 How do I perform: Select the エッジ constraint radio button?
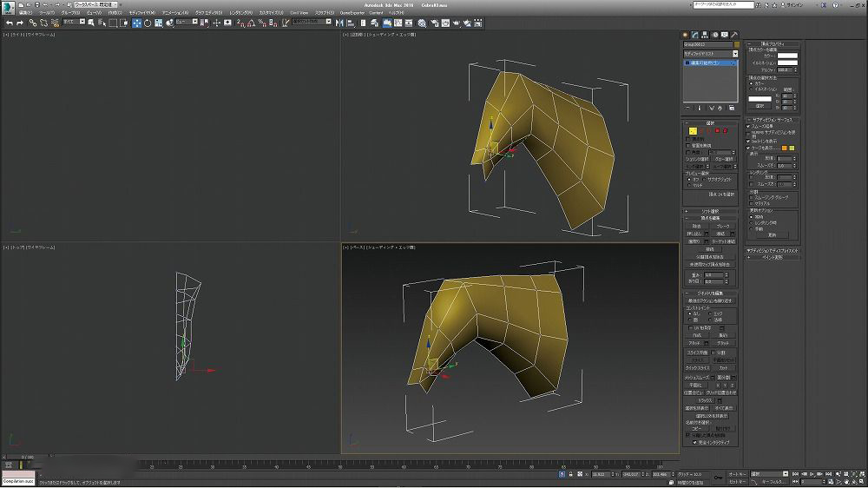(710, 313)
